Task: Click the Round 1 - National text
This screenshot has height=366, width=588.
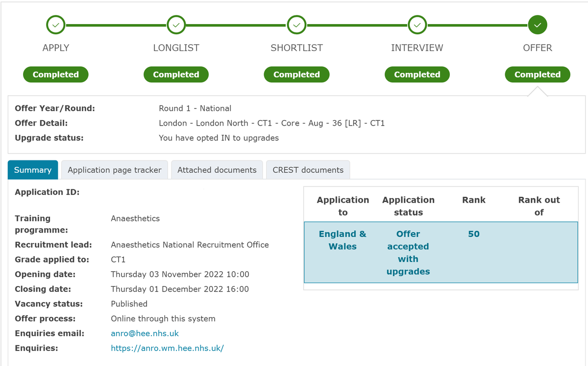Action: coord(195,108)
